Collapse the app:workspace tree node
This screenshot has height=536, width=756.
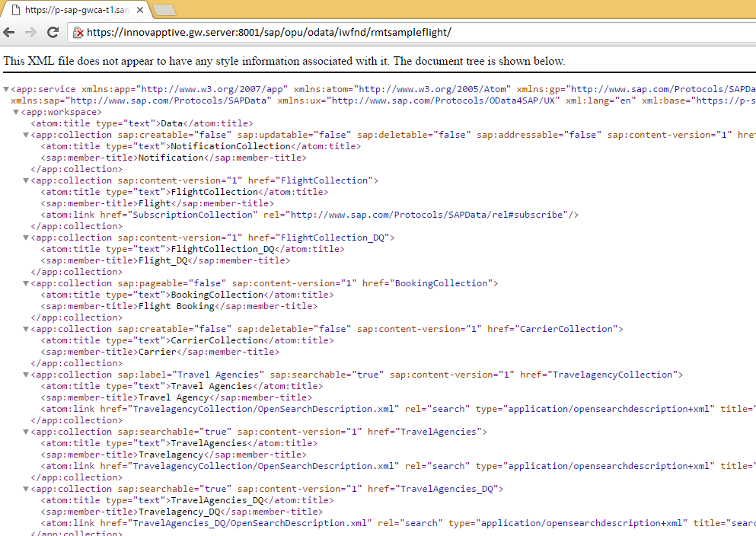17,111
